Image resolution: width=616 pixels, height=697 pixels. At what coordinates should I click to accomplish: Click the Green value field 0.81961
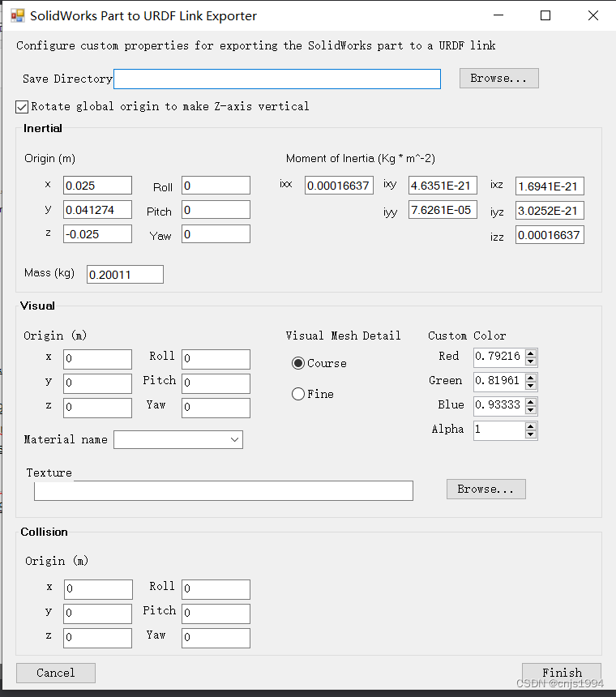pos(499,382)
